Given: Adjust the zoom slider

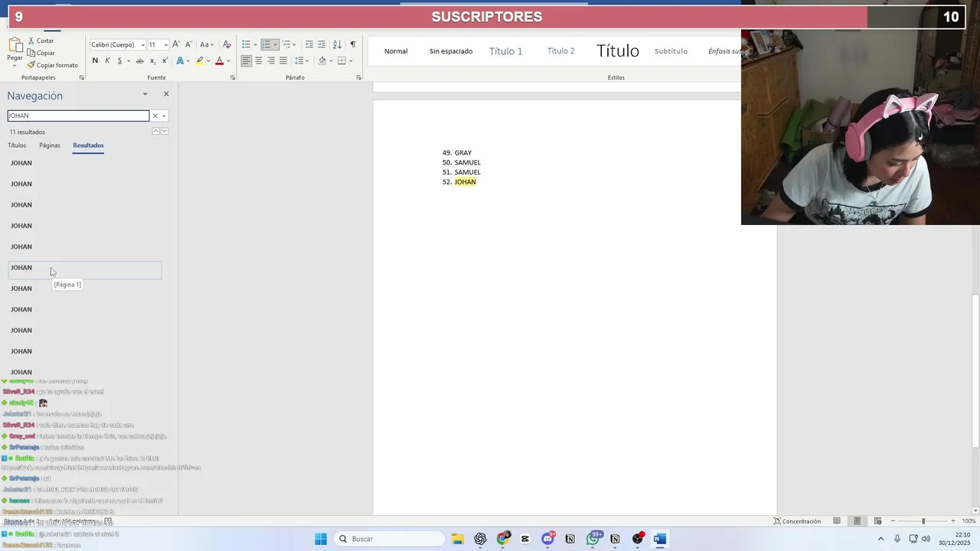Looking at the screenshot, I should 923,521.
